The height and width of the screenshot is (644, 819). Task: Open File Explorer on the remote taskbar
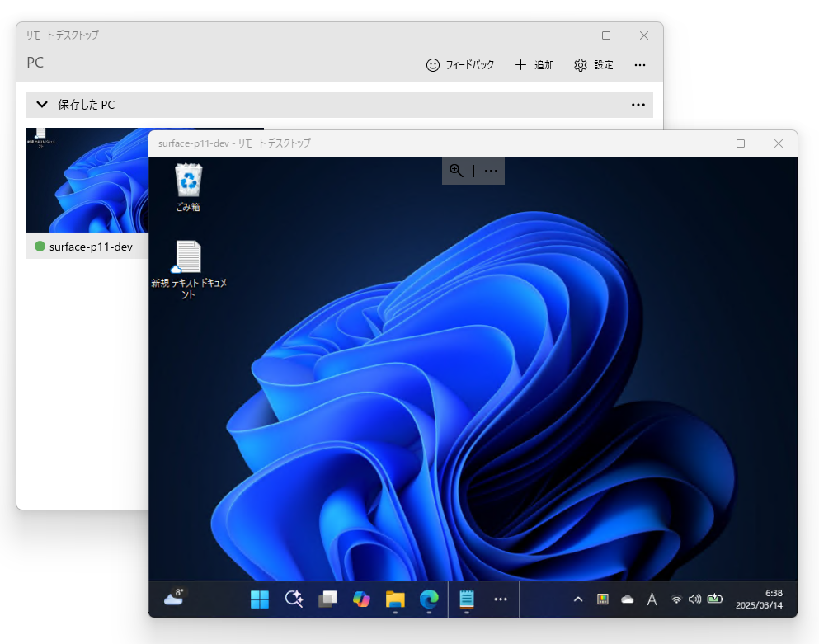click(x=395, y=599)
